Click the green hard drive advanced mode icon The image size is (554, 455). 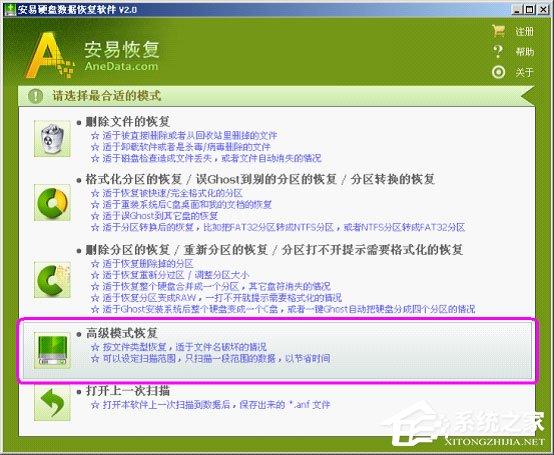tap(52, 350)
